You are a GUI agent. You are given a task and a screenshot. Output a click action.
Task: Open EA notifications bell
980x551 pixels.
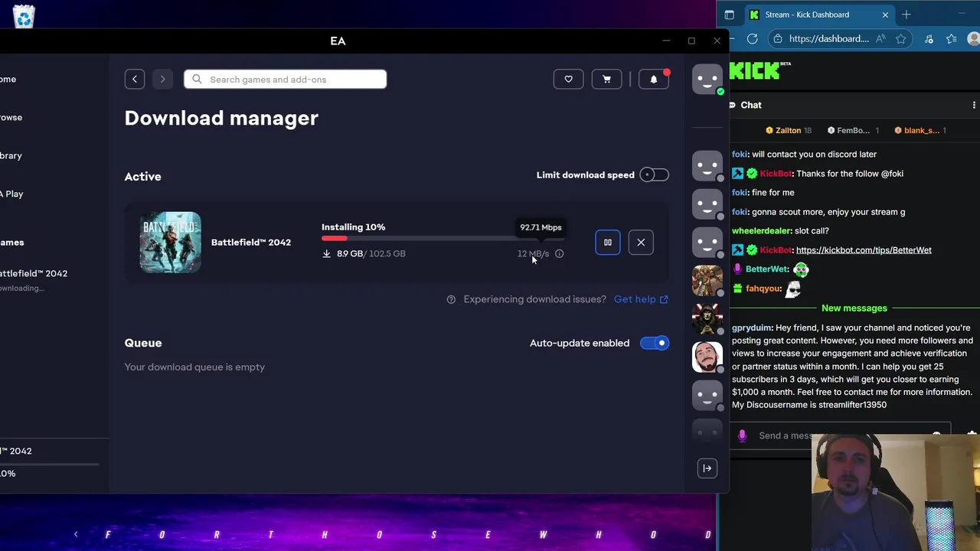pos(654,79)
